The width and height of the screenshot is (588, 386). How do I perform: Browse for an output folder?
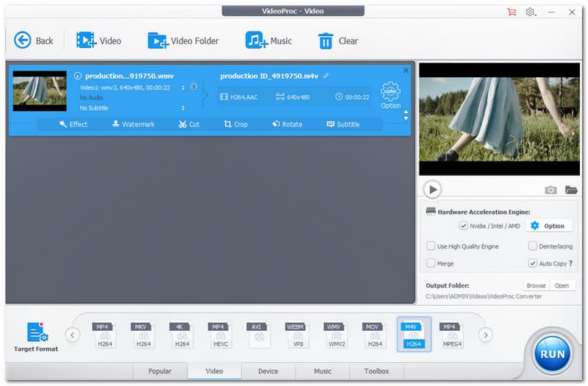pyautogui.click(x=536, y=285)
